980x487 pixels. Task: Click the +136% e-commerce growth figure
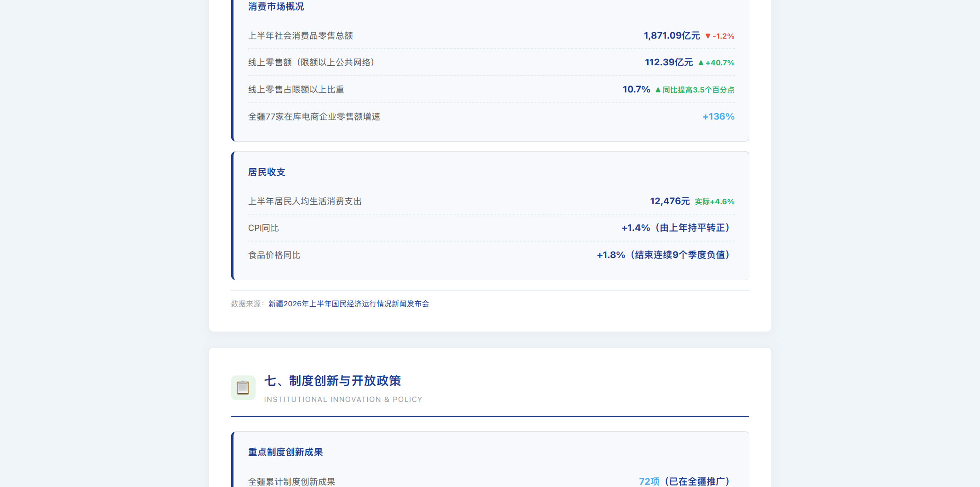click(x=718, y=116)
